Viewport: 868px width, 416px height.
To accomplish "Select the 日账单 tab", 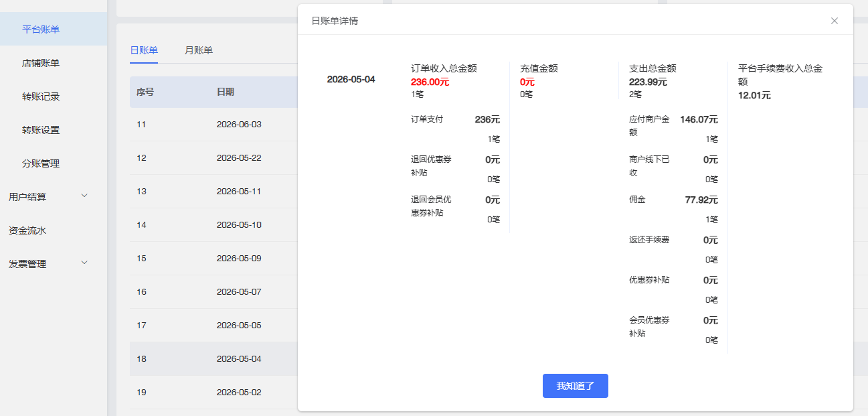I will tap(144, 50).
